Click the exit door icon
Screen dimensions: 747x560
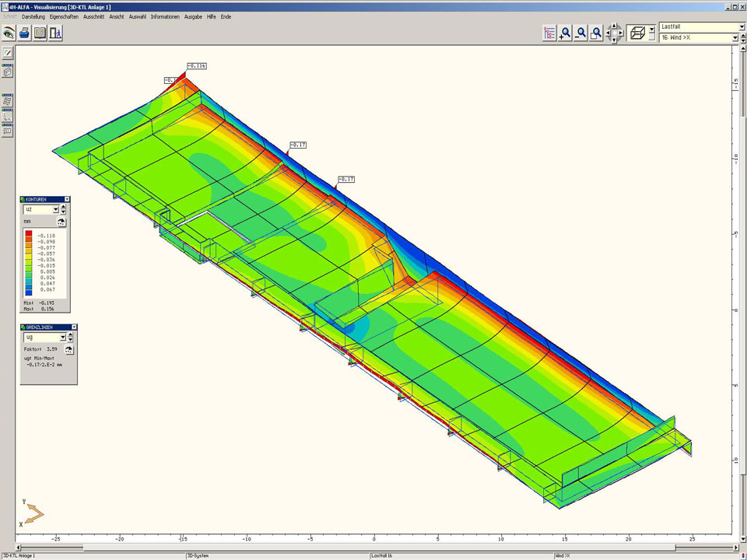point(55,33)
